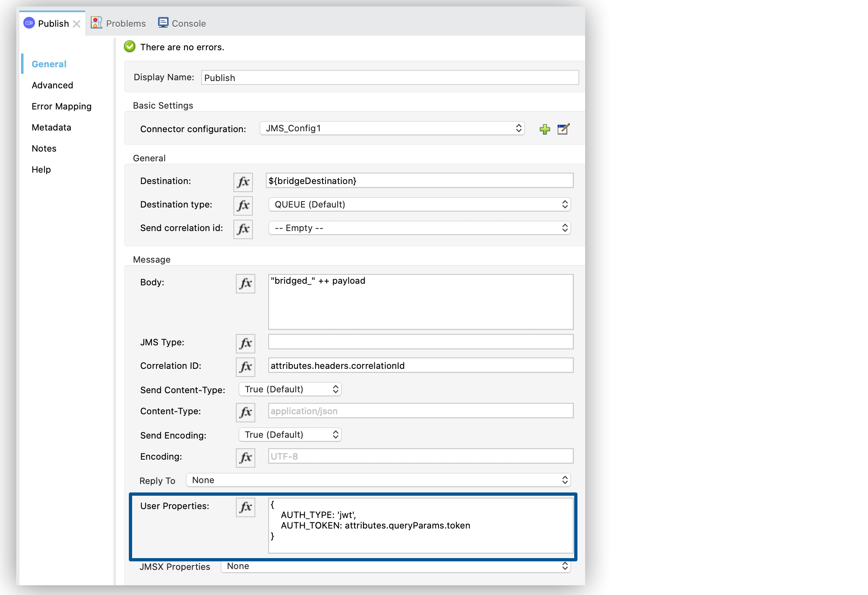Click the fx icon next to Destination type field
The height and width of the screenshot is (595, 868).
coord(244,205)
